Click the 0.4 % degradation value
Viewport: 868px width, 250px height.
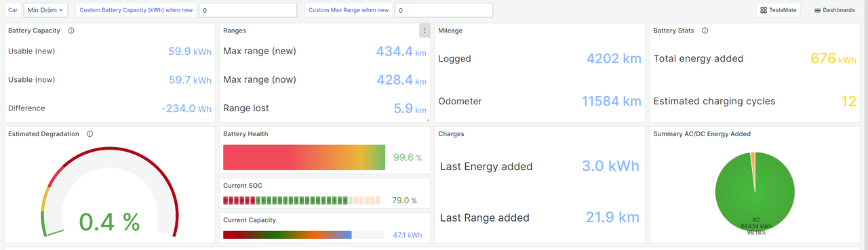[x=109, y=222]
